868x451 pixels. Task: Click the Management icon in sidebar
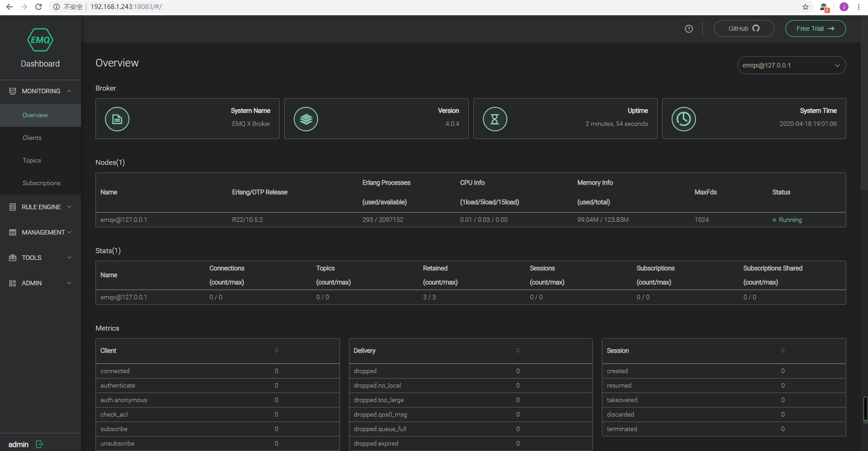pyautogui.click(x=13, y=232)
